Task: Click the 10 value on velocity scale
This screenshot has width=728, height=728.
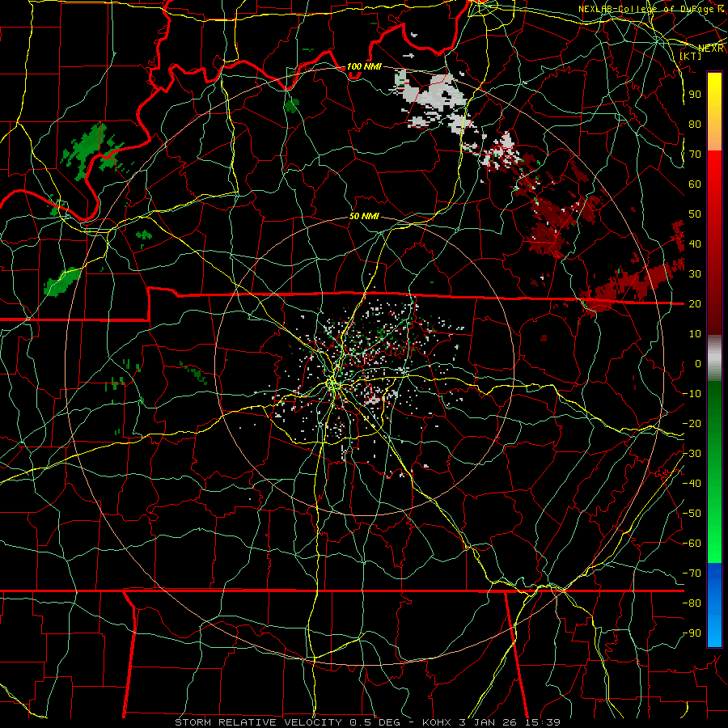Action: tap(695, 334)
